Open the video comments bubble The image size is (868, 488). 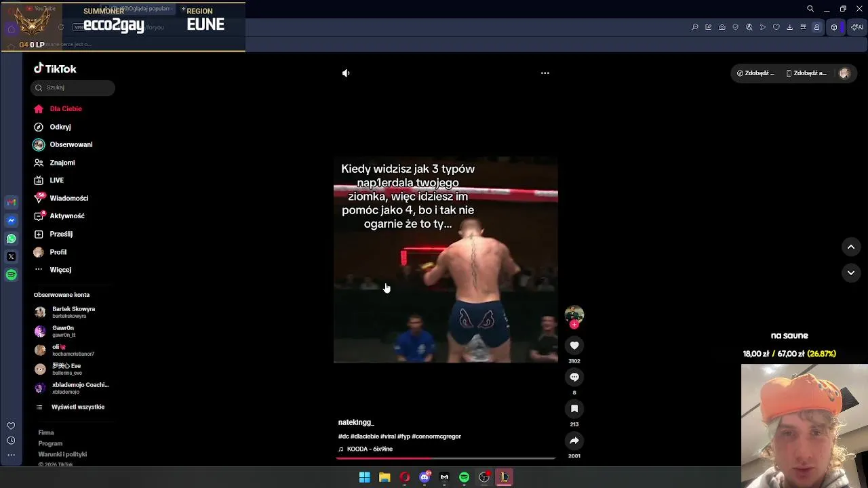point(574,377)
